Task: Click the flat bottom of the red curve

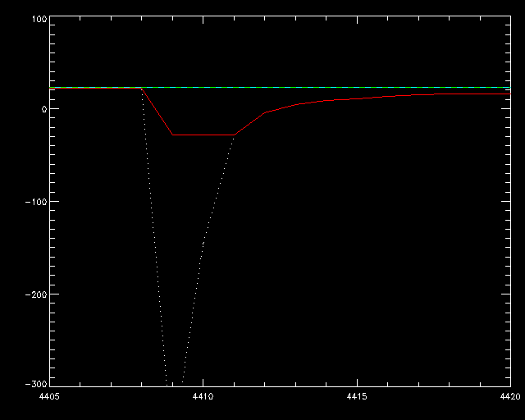Action: pyautogui.click(x=203, y=135)
